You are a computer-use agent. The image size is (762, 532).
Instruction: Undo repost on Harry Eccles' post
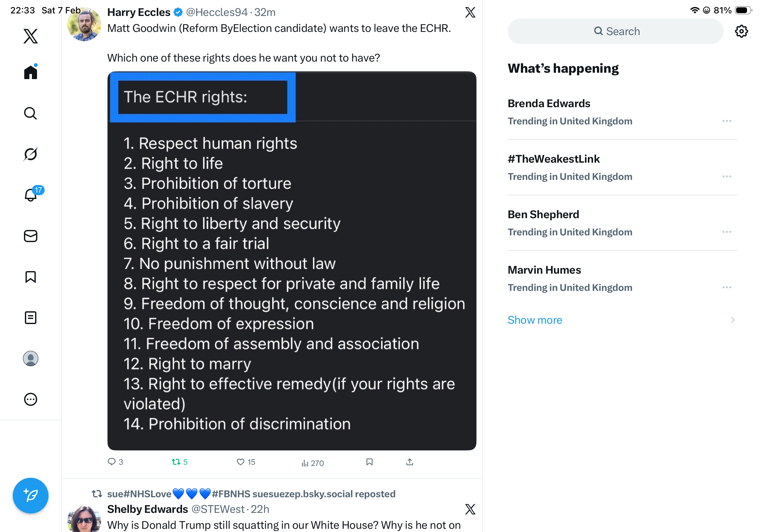(x=176, y=462)
